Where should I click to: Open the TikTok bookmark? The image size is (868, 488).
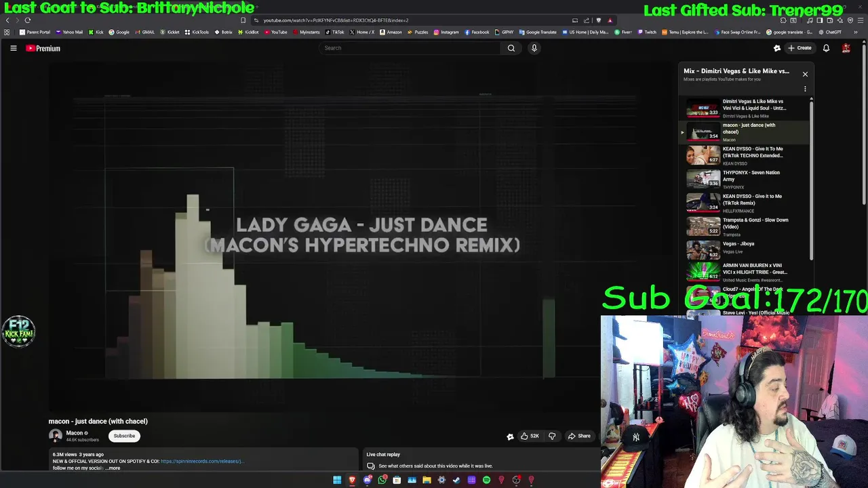pyautogui.click(x=335, y=32)
